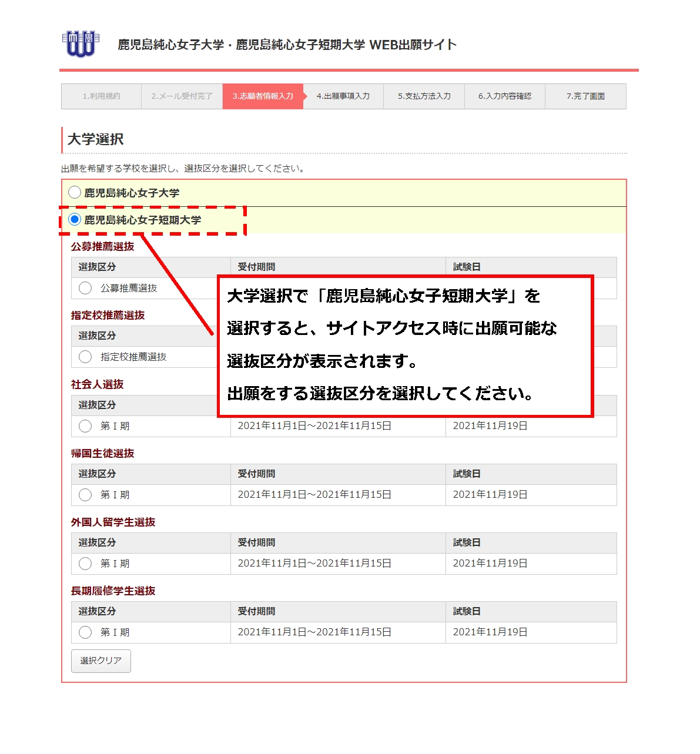This screenshot has width=700, height=754.
Task: Select the 鹿児島純心女子大学 radio button
Action: [75, 192]
